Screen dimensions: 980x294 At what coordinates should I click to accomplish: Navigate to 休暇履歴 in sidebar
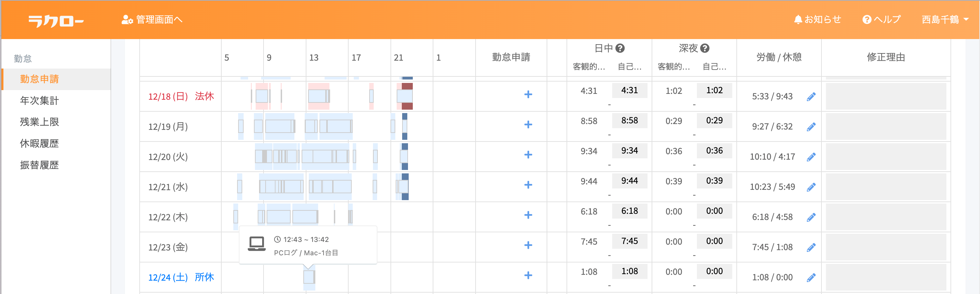pyautogui.click(x=39, y=144)
